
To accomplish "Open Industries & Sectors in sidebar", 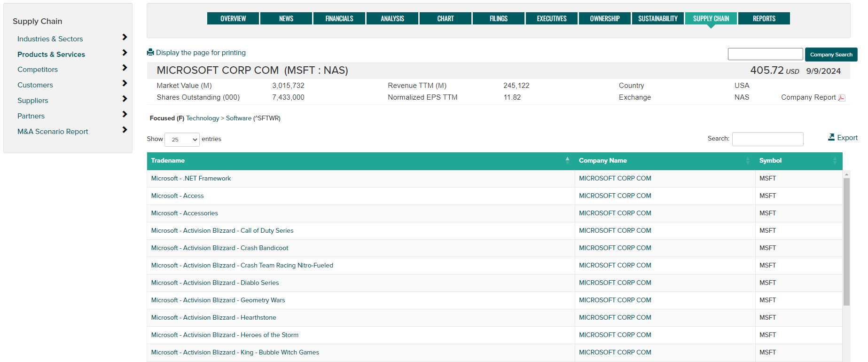I will click(50, 39).
